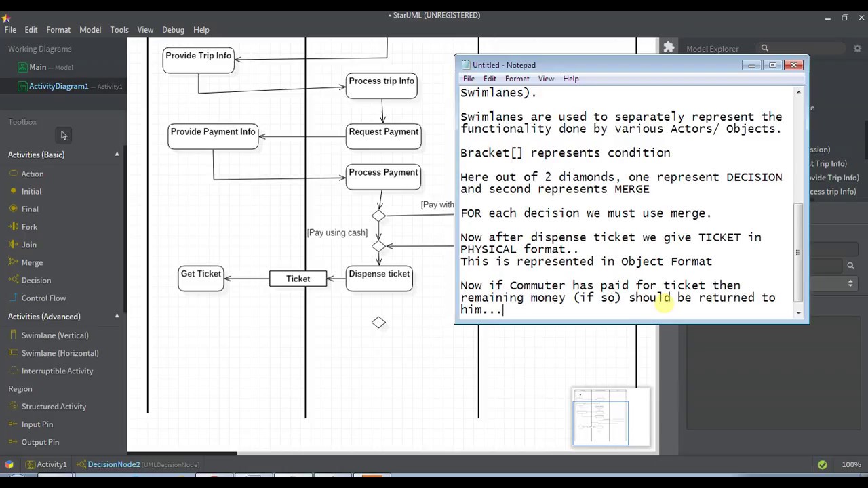868x488 pixels.
Task: Select the Action tool in Toolbox
Action: (32, 174)
